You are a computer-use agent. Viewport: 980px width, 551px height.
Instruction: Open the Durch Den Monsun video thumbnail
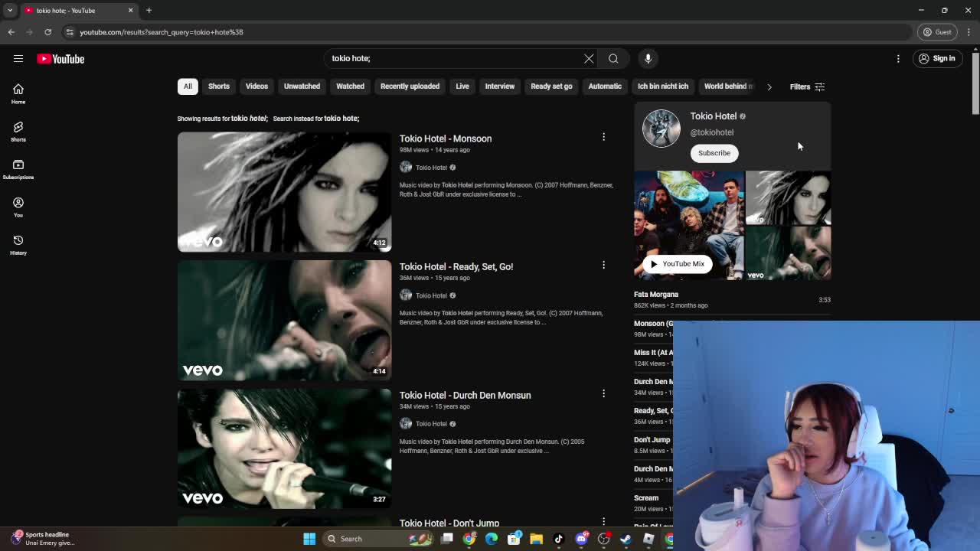tap(284, 448)
